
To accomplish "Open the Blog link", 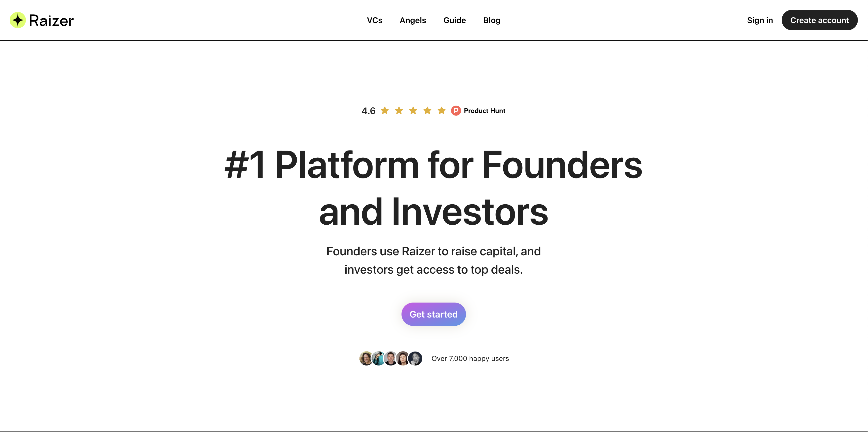I will click(x=492, y=20).
